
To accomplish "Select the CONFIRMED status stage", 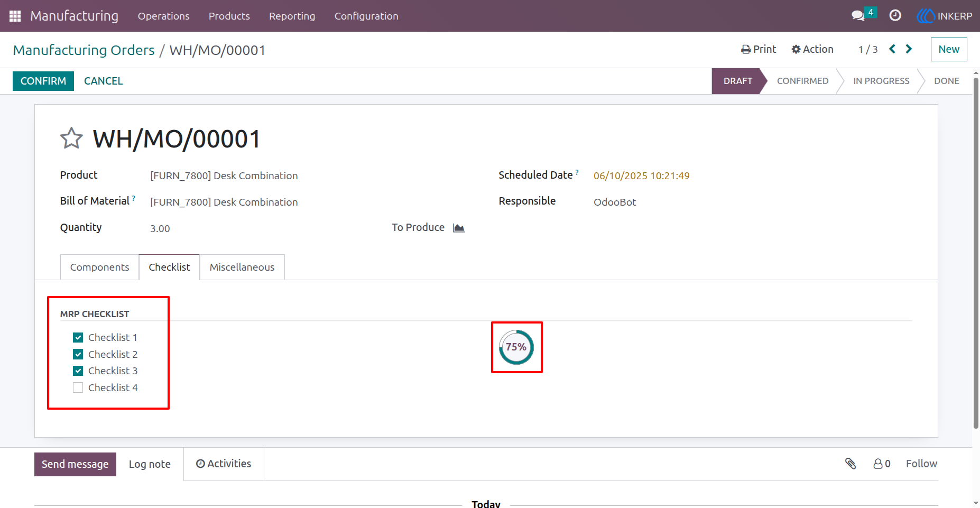I will point(802,81).
